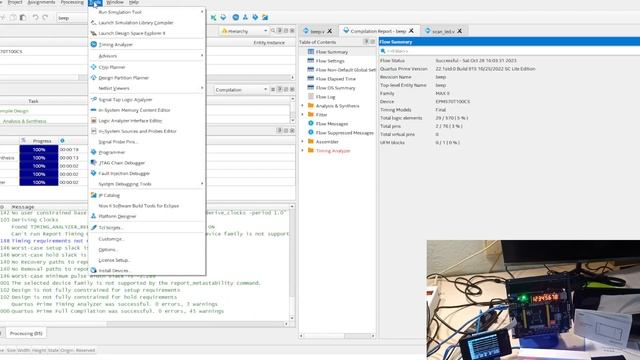The height and width of the screenshot is (360, 640).
Task: Expand the Fitter folder
Action: (302, 115)
